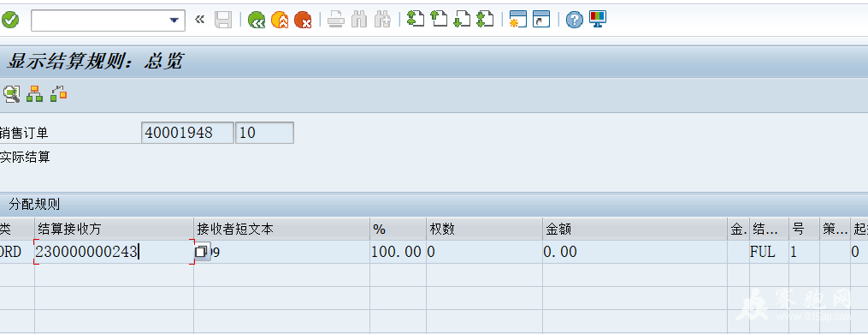Collapse the command field with « arrows
This screenshot has height=334, width=868.
tap(200, 20)
